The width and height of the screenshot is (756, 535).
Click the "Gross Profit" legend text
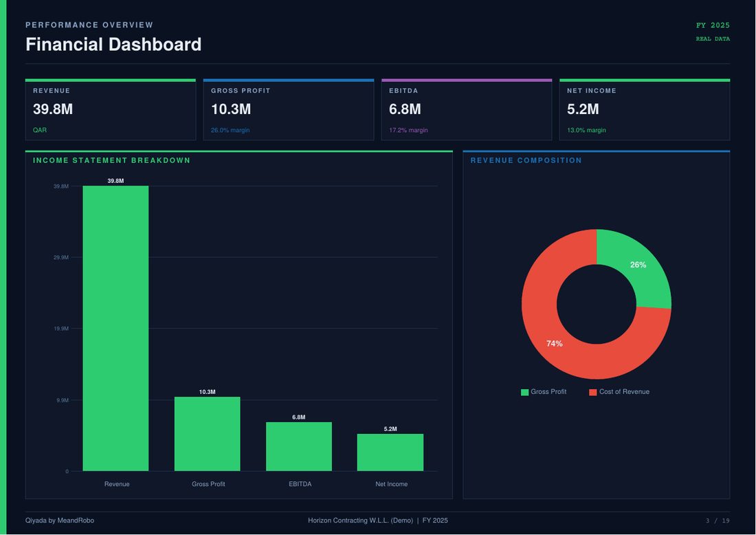point(548,392)
